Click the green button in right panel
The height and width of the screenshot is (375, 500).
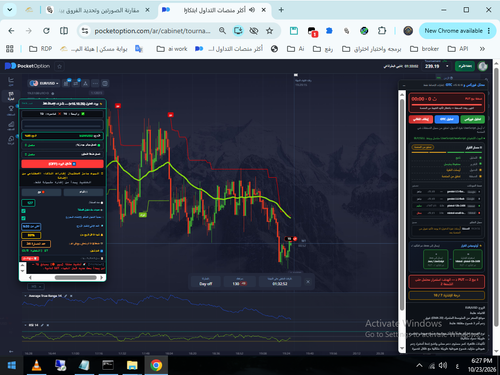pyautogui.click(x=472, y=119)
